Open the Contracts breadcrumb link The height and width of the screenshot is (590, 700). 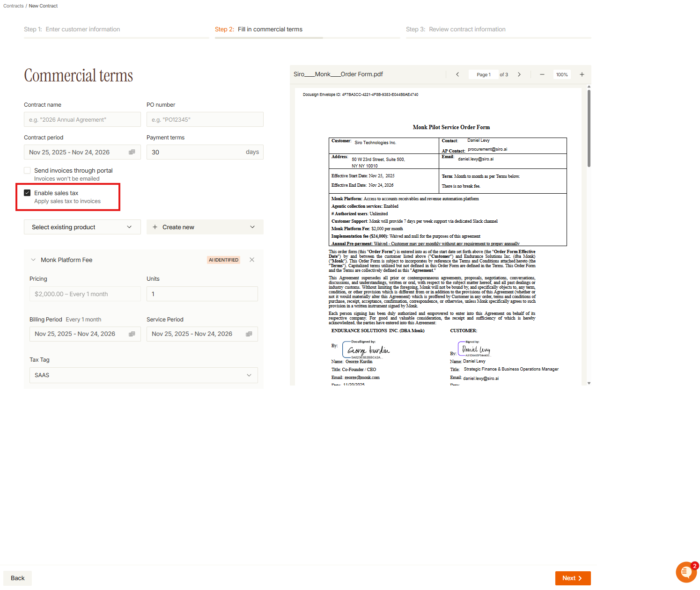click(x=14, y=6)
